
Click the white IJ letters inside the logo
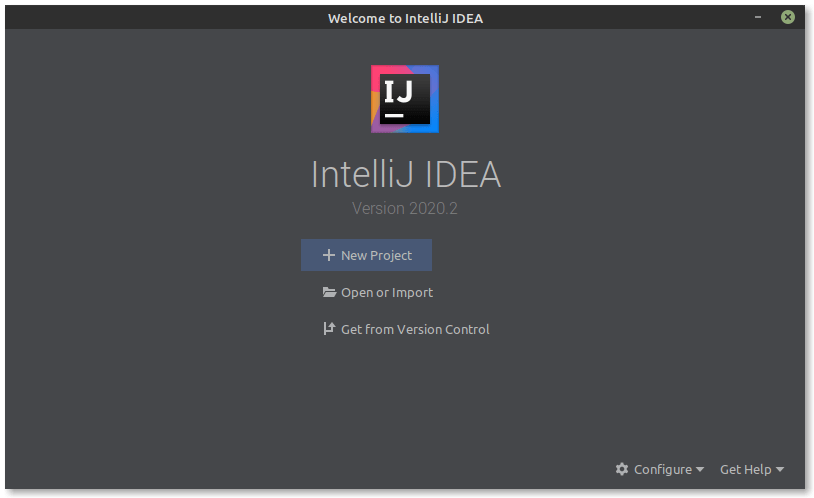tap(399, 94)
